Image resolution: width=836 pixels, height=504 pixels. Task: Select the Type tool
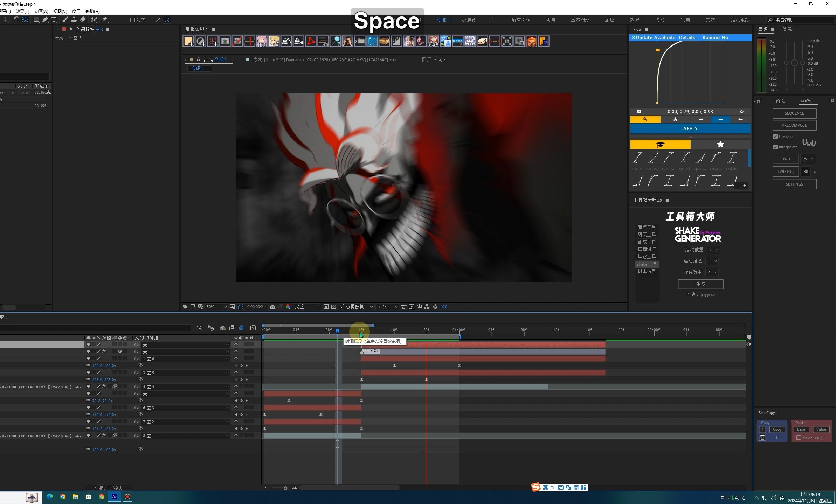coord(54,20)
